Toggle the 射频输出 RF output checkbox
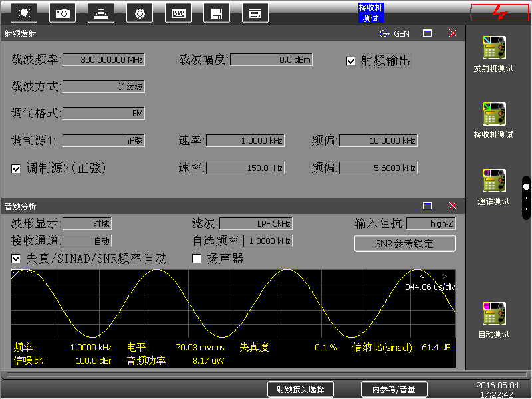 click(351, 61)
